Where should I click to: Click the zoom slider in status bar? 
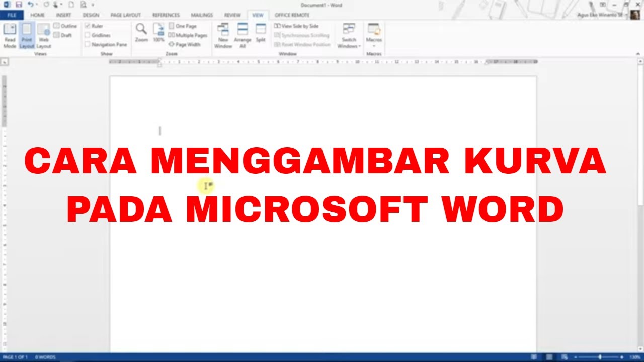599,357
